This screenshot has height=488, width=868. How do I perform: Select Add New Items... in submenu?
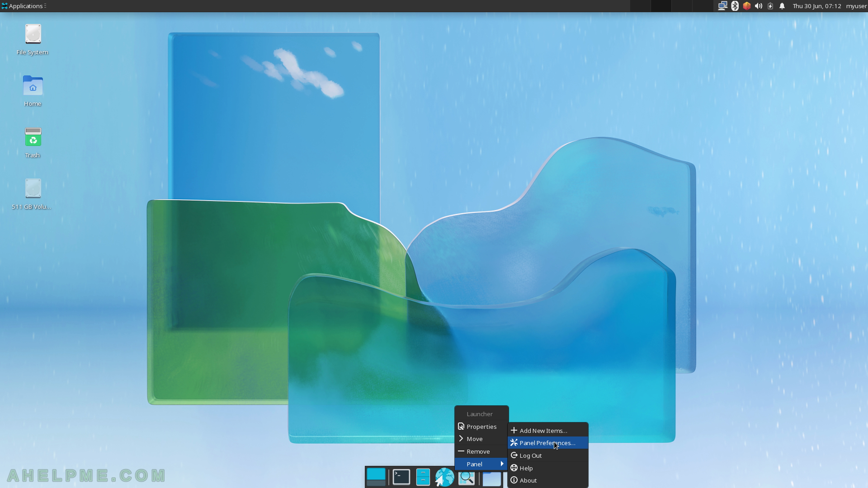[x=548, y=431]
